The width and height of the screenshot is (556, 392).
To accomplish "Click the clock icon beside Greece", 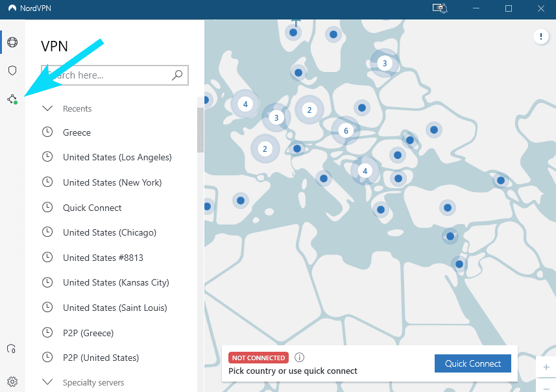I will point(47,132).
